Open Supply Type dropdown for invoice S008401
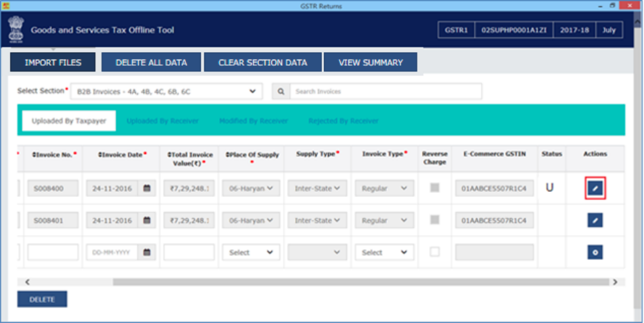 click(317, 220)
